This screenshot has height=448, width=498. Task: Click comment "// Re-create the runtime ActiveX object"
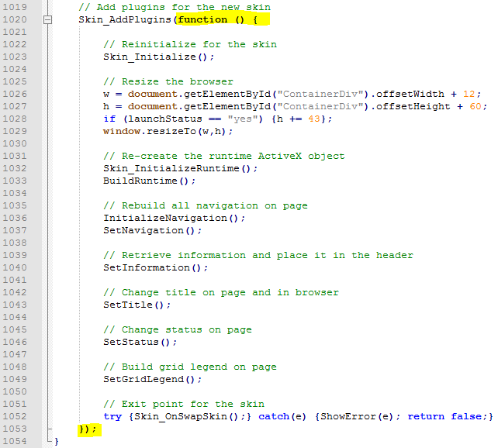pos(224,156)
